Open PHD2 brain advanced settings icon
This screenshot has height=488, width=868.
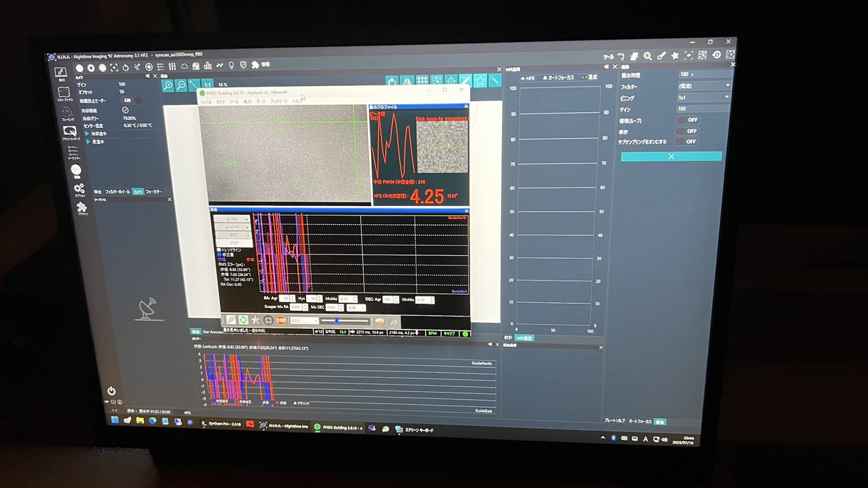coord(379,322)
